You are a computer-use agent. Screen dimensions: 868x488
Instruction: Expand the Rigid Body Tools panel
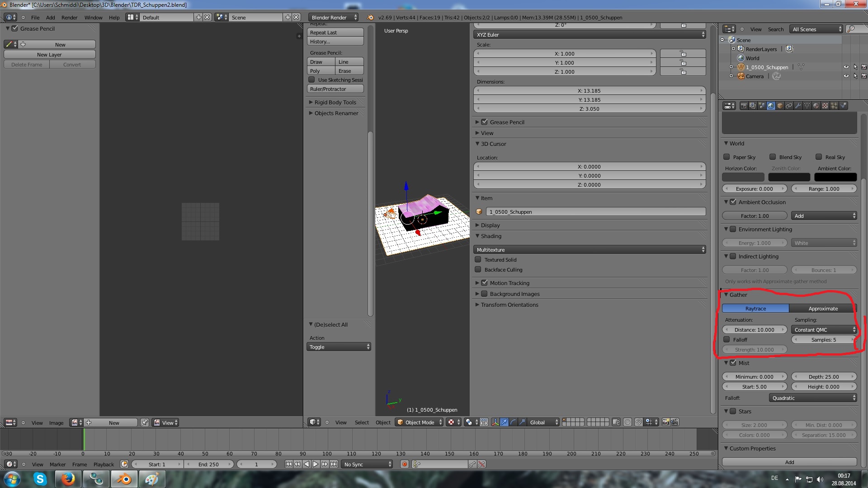coord(335,102)
